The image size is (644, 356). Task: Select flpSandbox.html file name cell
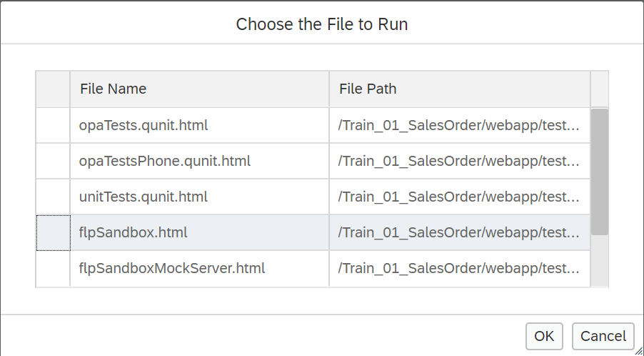pyautogui.click(x=134, y=232)
